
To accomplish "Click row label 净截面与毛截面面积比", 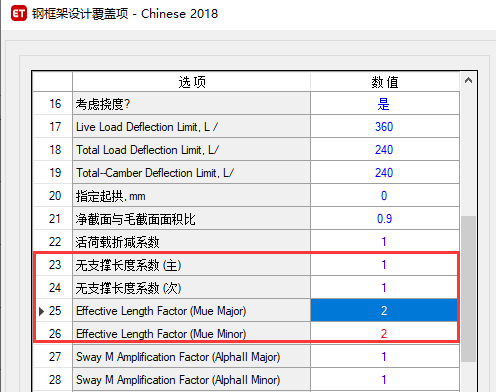I will pyautogui.click(x=191, y=219).
